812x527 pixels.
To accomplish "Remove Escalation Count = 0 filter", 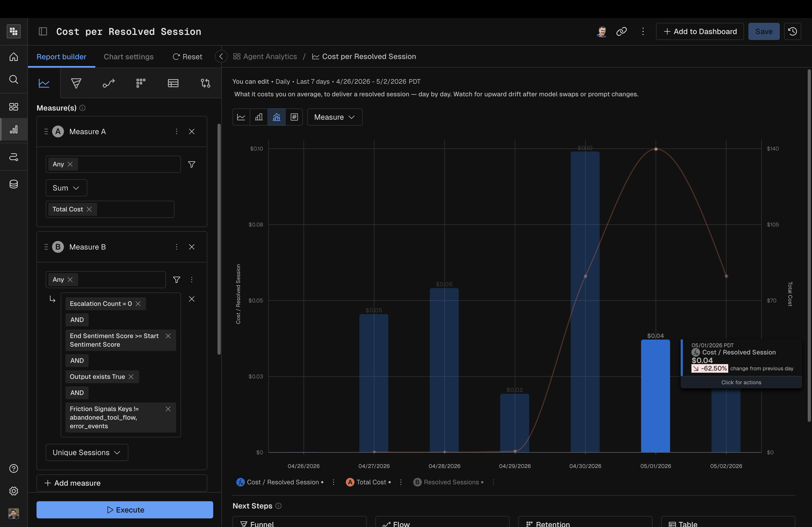I will [x=138, y=304].
